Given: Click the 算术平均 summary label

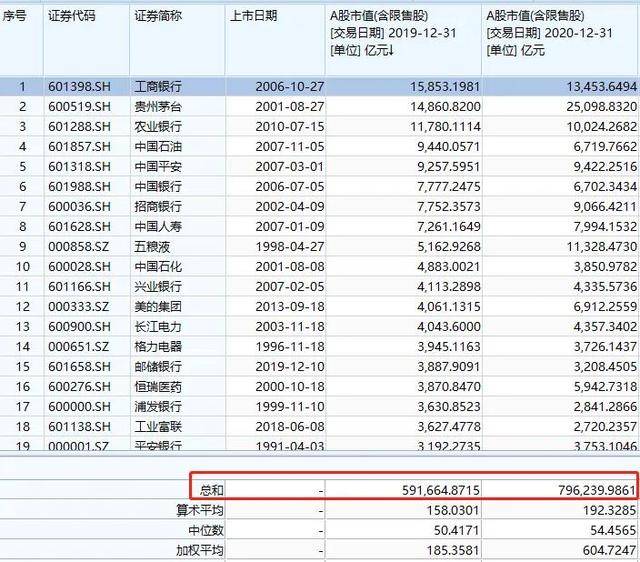Looking at the screenshot, I should tap(200, 510).
